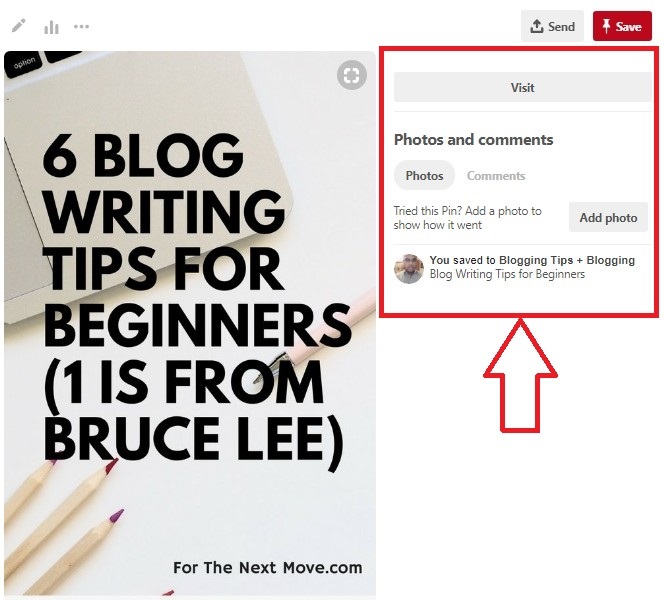Click the Photos and comments heading
664x600 pixels.
click(x=473, y=139)
